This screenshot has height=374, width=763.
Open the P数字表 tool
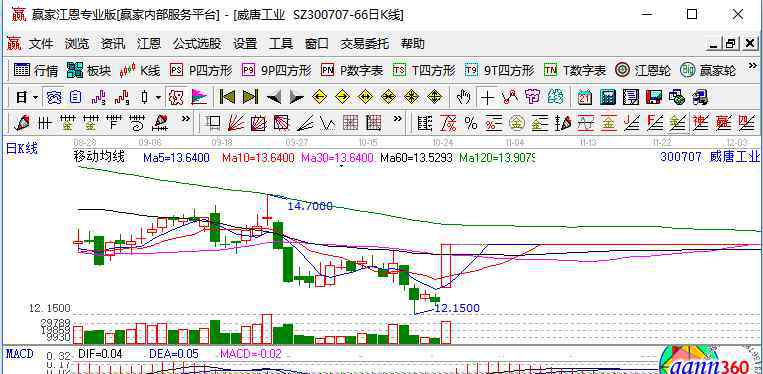pyautogui.click(x=352, y=71)
